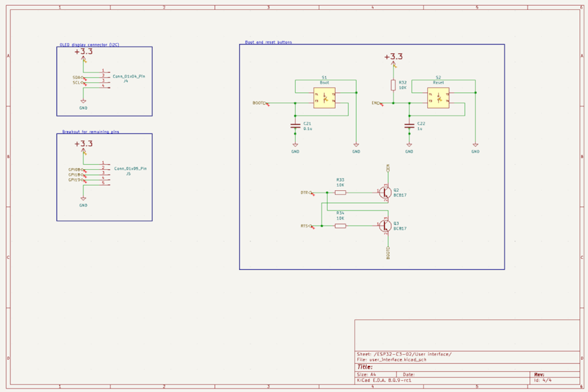Click the 'Size: A4' field
This screenshot has width=588, height=392.
tap(366, 374)
